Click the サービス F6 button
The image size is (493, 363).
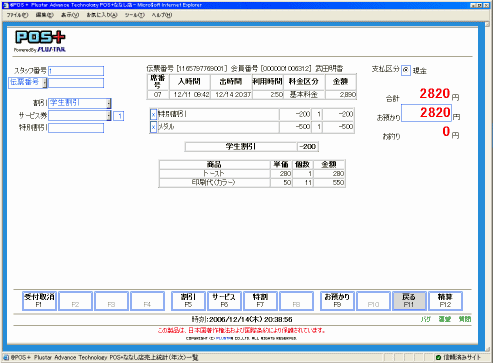coord(224,301)
